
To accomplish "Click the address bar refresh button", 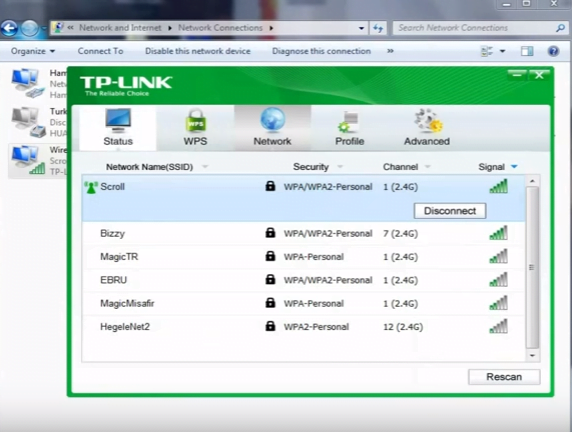I will coord(378,28).
